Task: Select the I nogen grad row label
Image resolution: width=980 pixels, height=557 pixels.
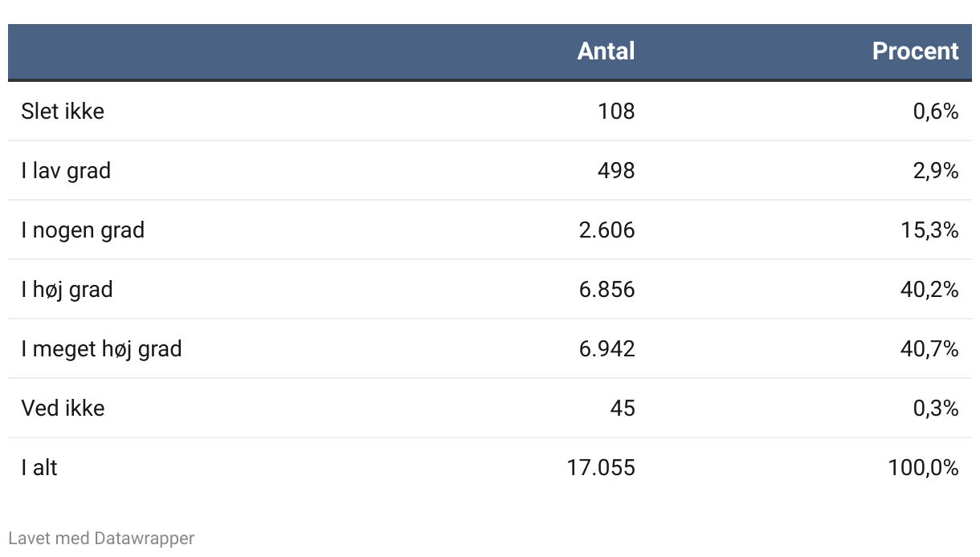Action: (x=83, y=230)
